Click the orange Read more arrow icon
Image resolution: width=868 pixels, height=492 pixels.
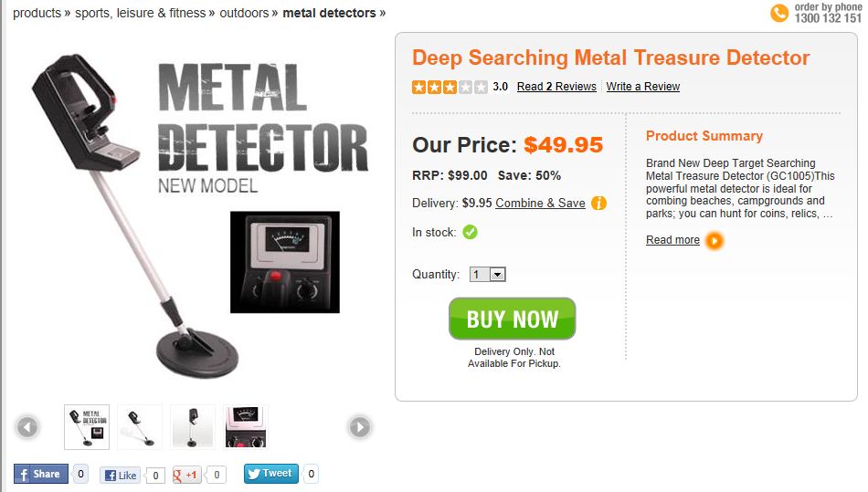point(715,241)
